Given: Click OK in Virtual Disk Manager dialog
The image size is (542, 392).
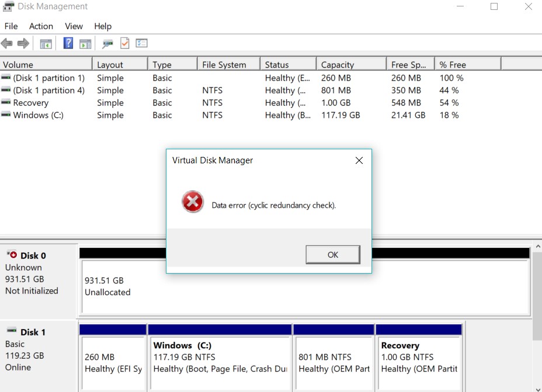Looking at the screenshot, I should pos(333,255).
